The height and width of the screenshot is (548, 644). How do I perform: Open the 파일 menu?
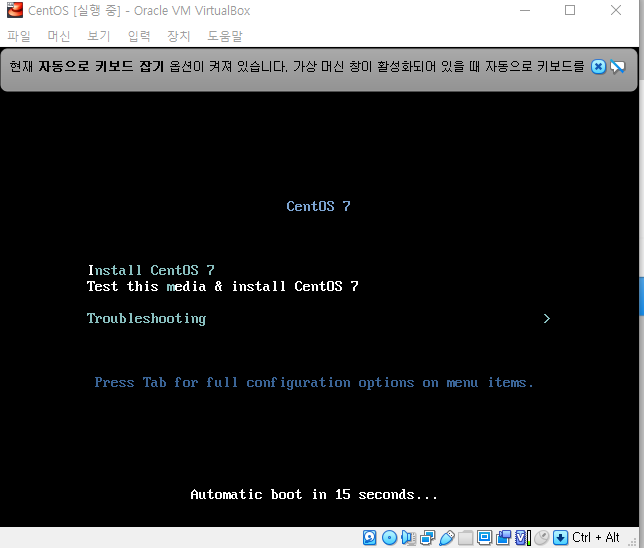click(19, 36)
